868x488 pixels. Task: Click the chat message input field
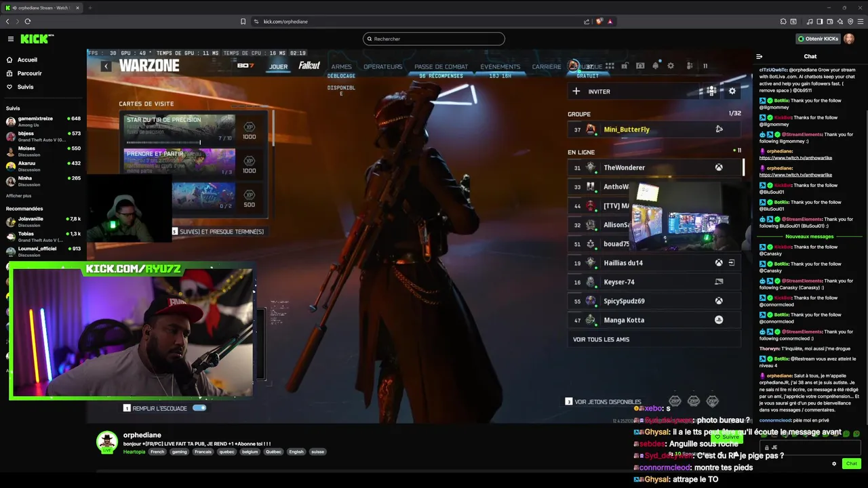tap(810, 447)
